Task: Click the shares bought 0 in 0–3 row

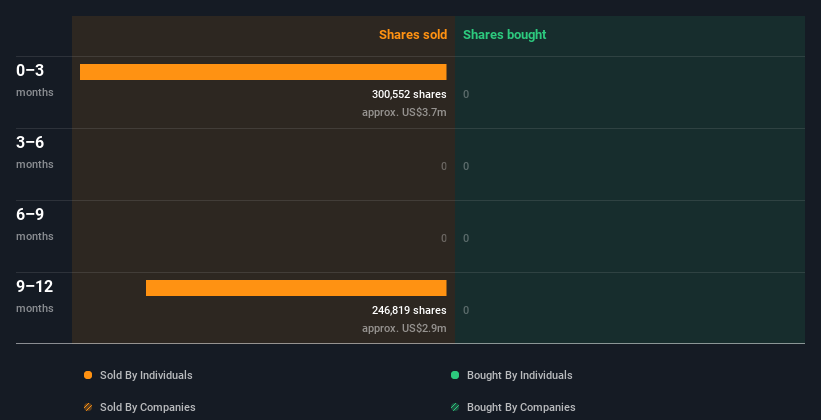Action: click(466, 94)
